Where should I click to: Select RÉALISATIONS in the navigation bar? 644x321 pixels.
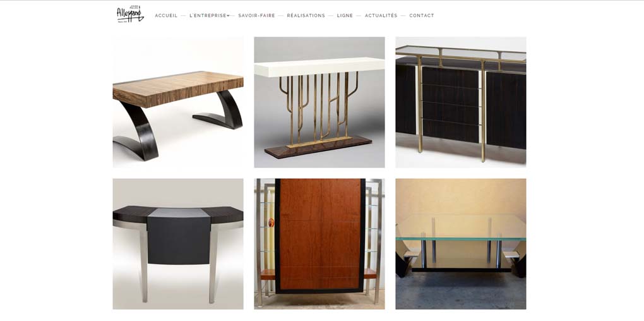tap(306, 16)
